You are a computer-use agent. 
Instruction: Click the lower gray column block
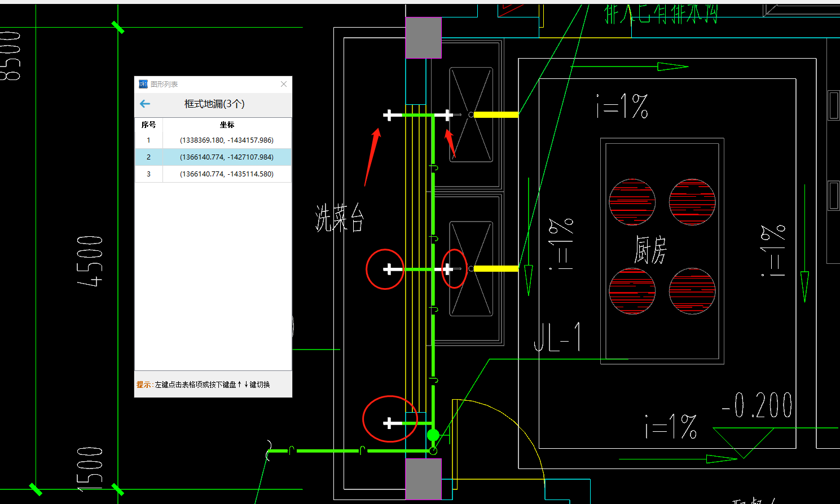pyautogui.click(x=423, y=479)
